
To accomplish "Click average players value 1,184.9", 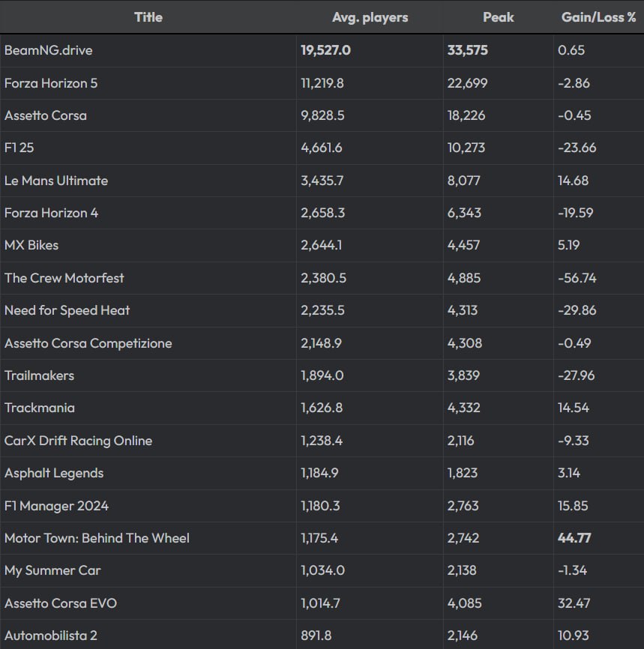I will (x=319, y=473).
